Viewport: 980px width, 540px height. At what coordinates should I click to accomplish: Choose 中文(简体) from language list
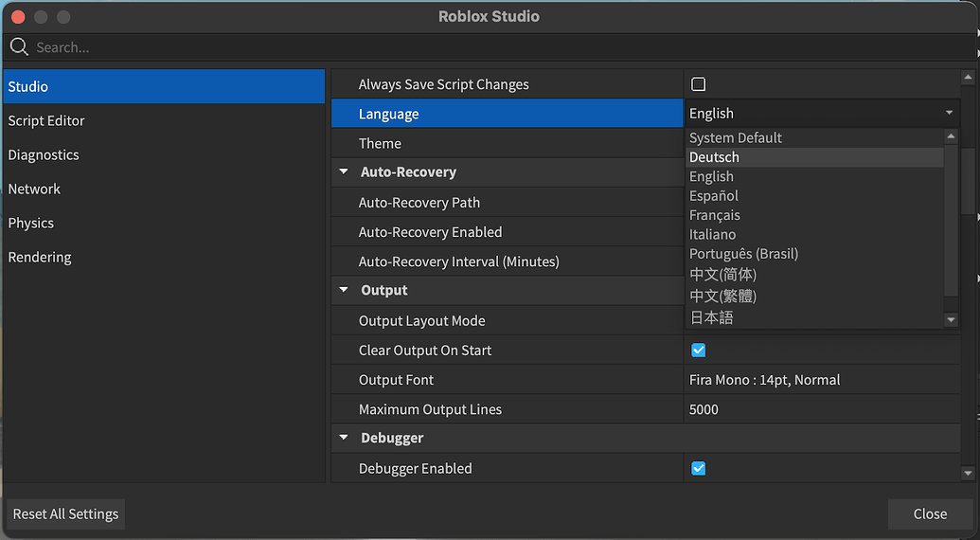pyautogui.click(x=814, y=275)
